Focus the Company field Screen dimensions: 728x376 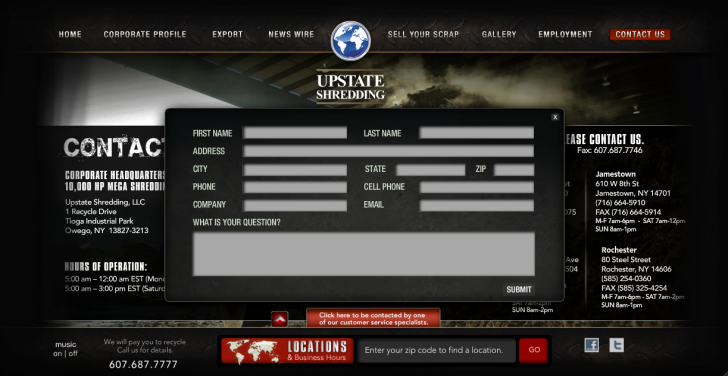pyautogui.click(x=295, y=205)
